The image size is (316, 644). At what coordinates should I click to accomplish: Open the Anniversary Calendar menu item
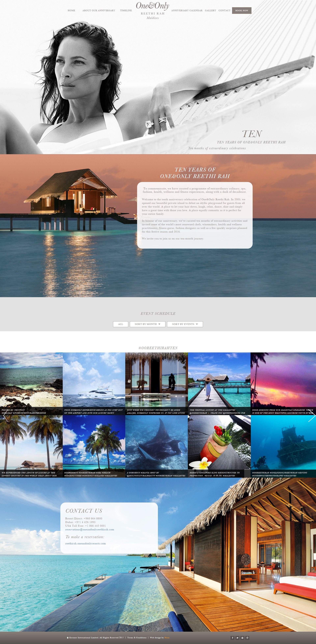(x=187, y=11)
